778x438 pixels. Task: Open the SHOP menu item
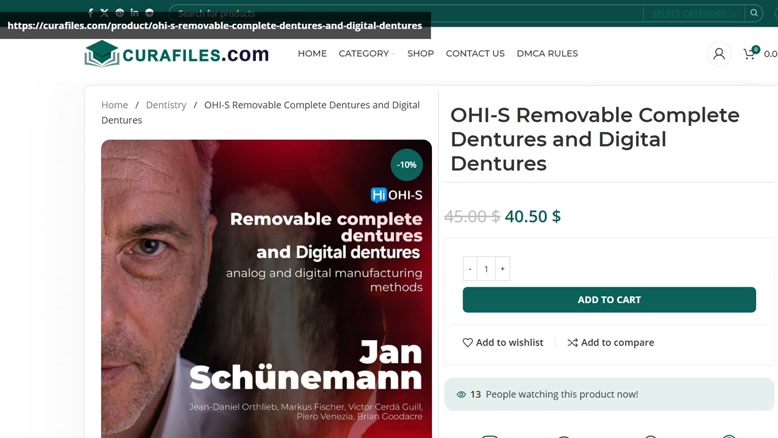(x=421, y=54)
